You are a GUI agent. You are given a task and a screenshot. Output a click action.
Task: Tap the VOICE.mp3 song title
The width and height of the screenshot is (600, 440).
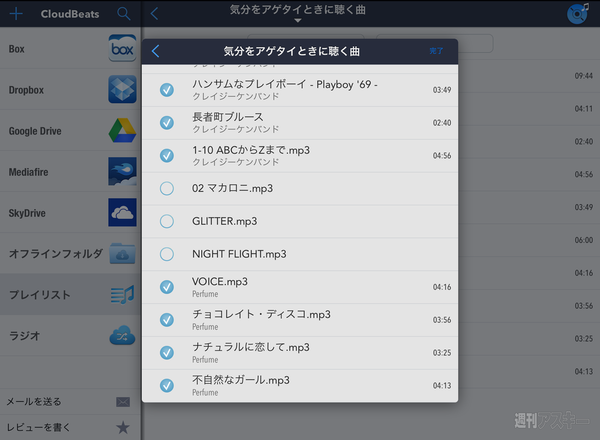(x=220, y=282)
